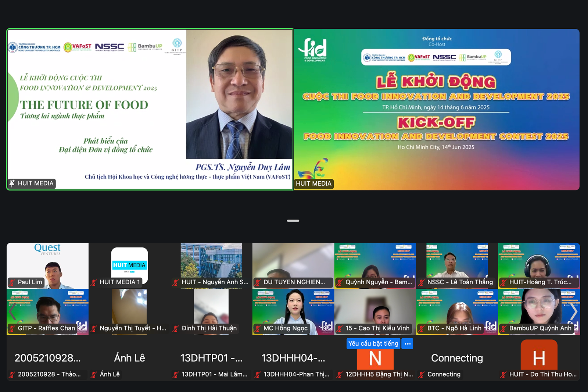Click the pin icon on HUIT MEDIA label

(12, 183)
